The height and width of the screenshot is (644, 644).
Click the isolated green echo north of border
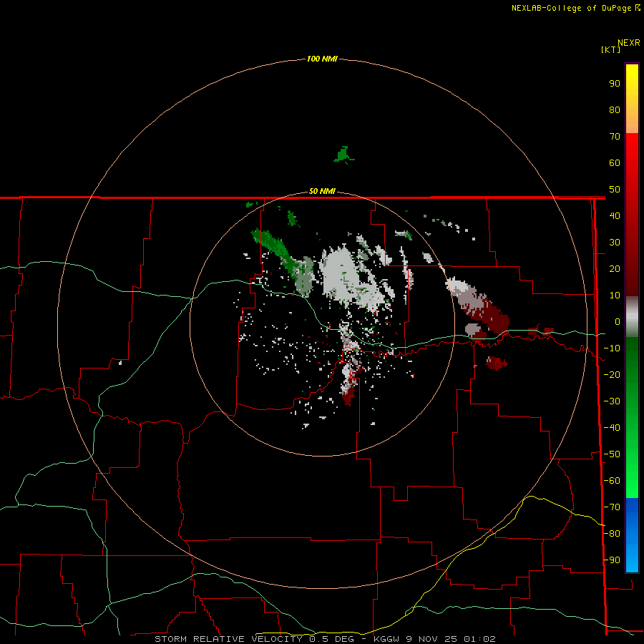(x=343, y=155)
